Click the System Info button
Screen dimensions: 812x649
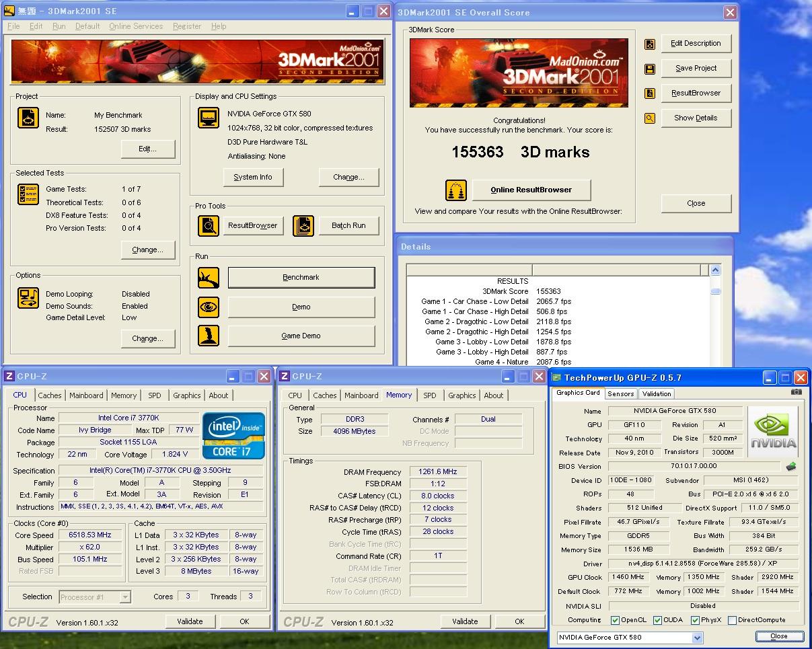pyautogui.click(x=253, y=178)
